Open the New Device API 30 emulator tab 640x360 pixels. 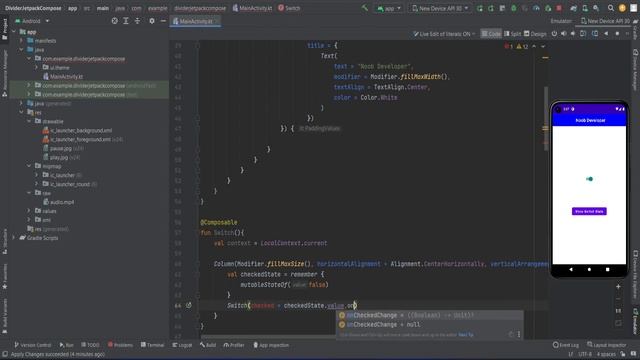pos(605,21)
